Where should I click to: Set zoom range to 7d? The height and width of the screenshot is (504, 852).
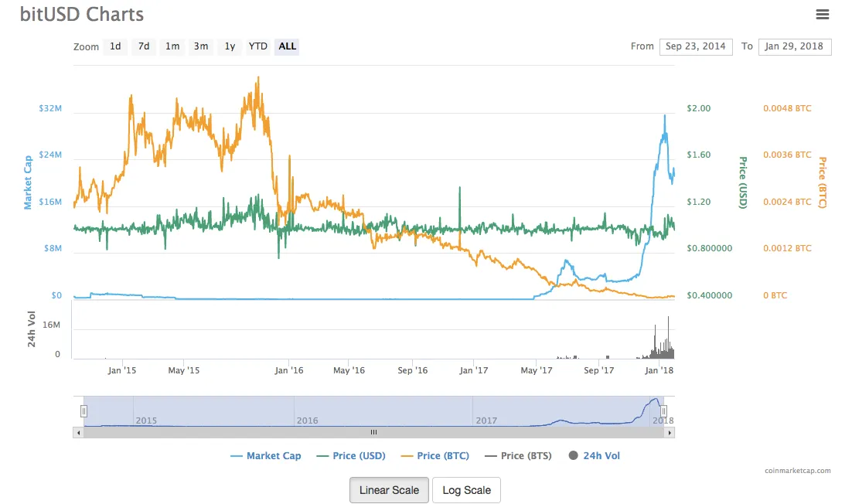click(144, 46)
